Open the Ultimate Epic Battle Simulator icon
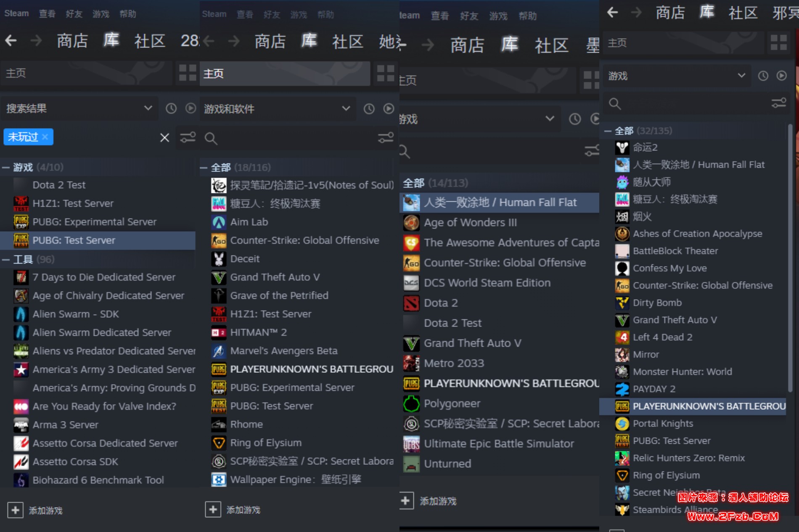Viewport: 799px width, 532px height. pos(411,444)
